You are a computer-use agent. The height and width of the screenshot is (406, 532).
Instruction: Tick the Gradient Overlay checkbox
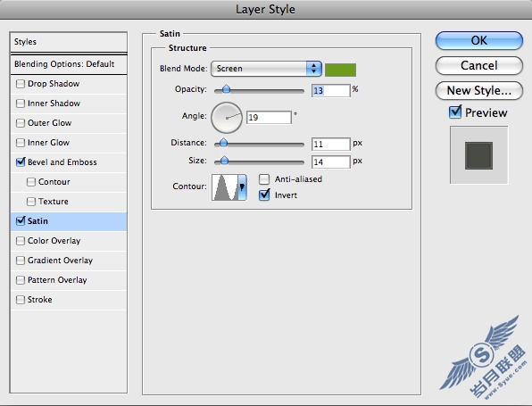(x=21, y=261)
